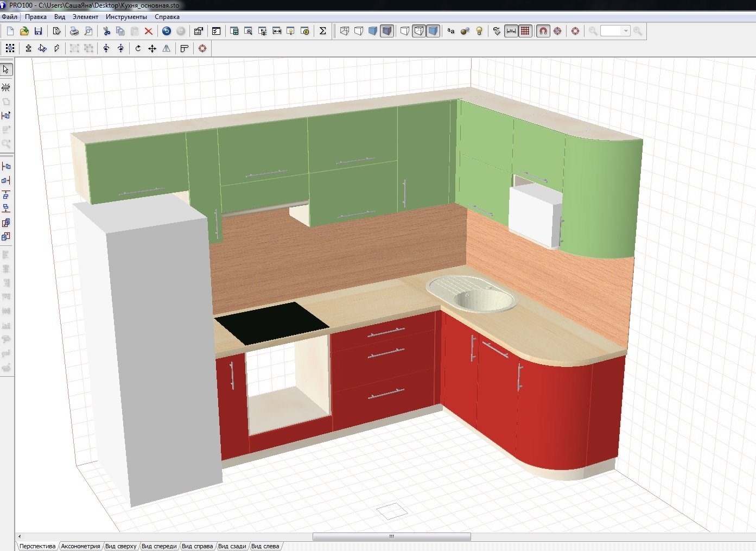This screenshot has width=756, height=551.
Task: Click the Save file icon
Action: (38, 31)
